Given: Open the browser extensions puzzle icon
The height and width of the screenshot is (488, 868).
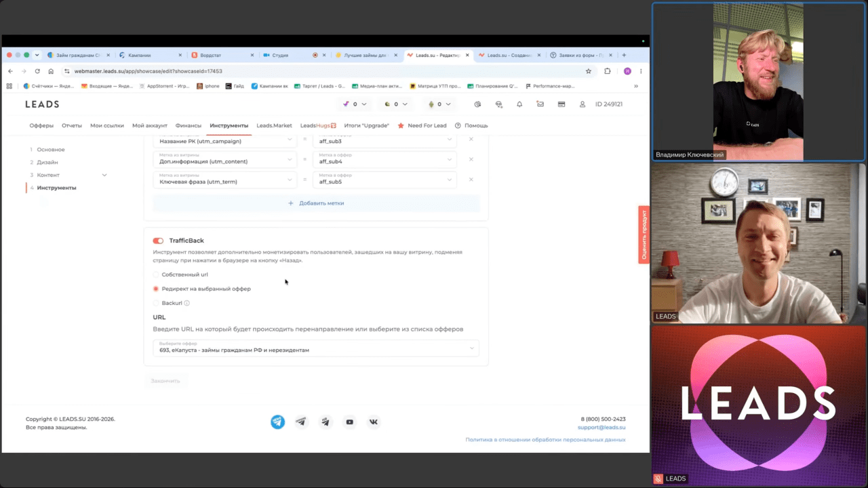Looking at the screenshot, I should coord(607,71).
